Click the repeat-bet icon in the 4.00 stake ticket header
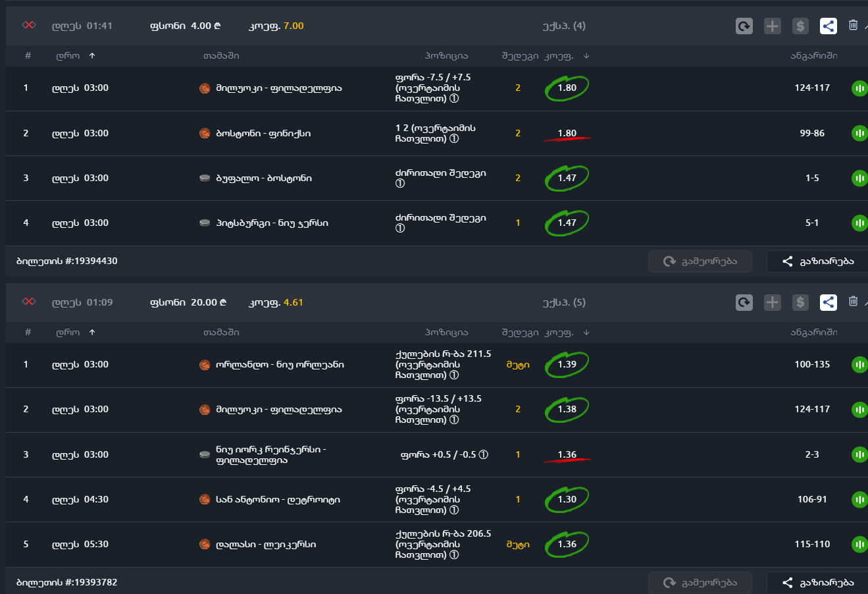 pyautogui.click(x=744, y=26)
